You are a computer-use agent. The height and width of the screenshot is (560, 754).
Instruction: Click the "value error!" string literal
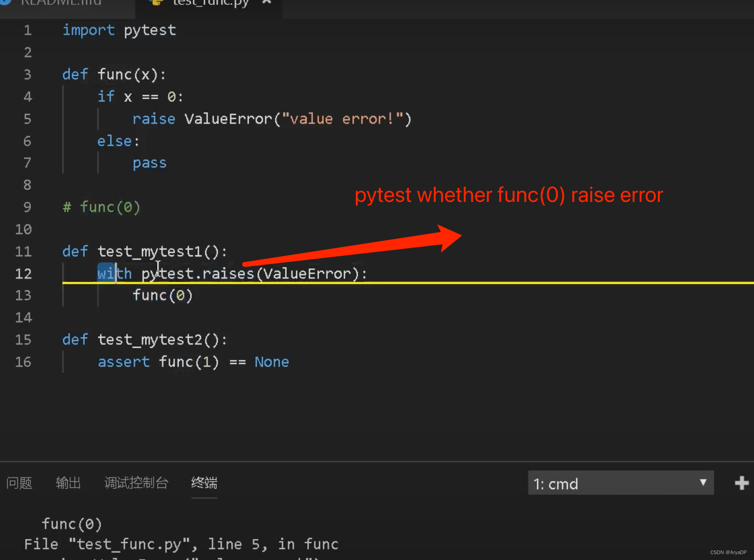click(x=343, y=119)
